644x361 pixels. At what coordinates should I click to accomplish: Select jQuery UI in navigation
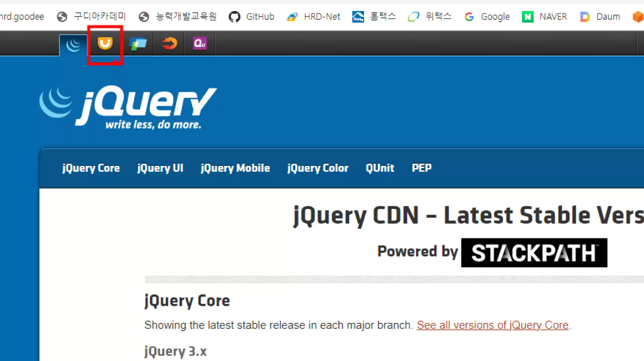click(160, 168)
